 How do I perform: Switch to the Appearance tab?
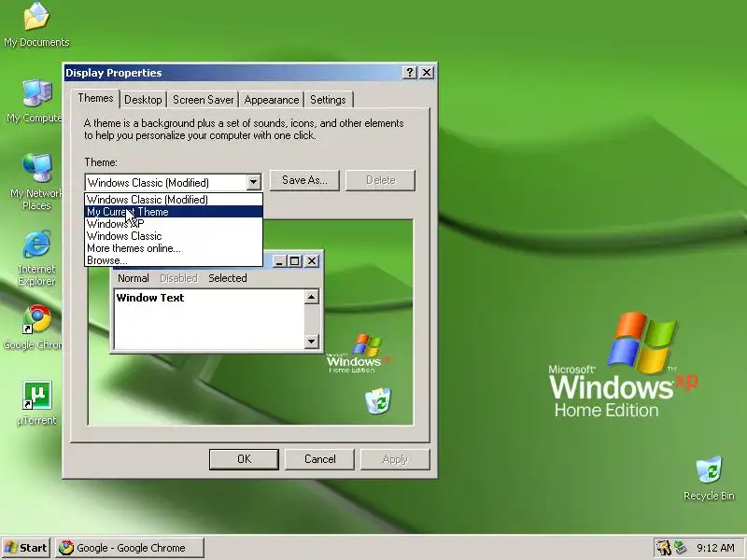[272, 100]
